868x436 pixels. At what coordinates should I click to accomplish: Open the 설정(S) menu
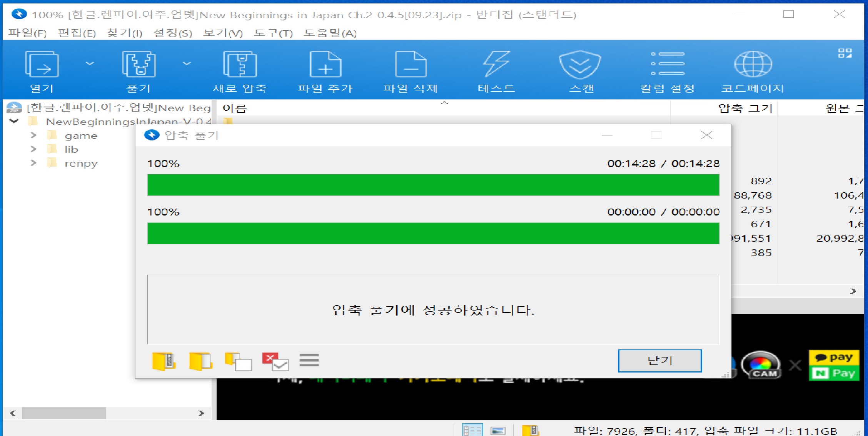(172, 33)
